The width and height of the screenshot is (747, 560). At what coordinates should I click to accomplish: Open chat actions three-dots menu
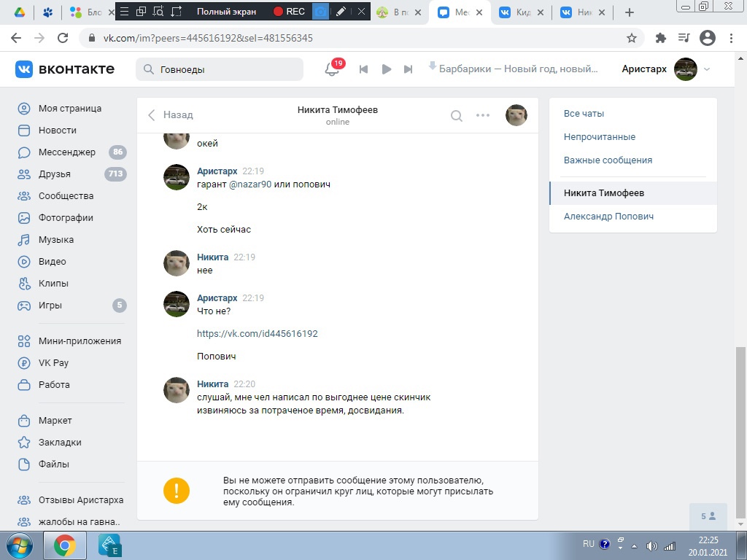click(483, 115)
